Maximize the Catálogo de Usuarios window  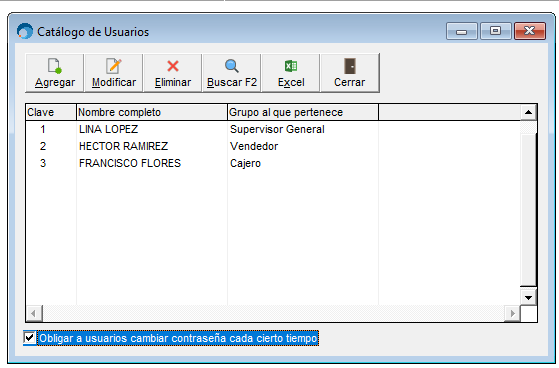[x=496, y=31]
